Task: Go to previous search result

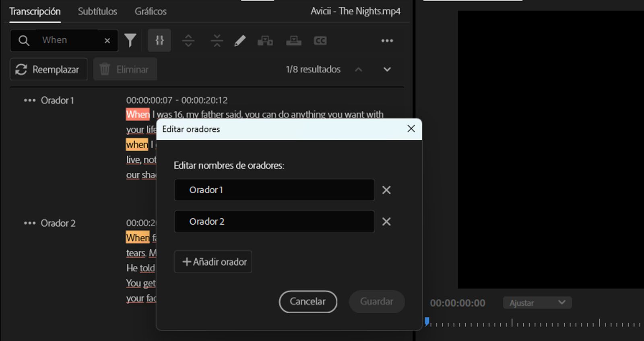Action: (358, 69)
